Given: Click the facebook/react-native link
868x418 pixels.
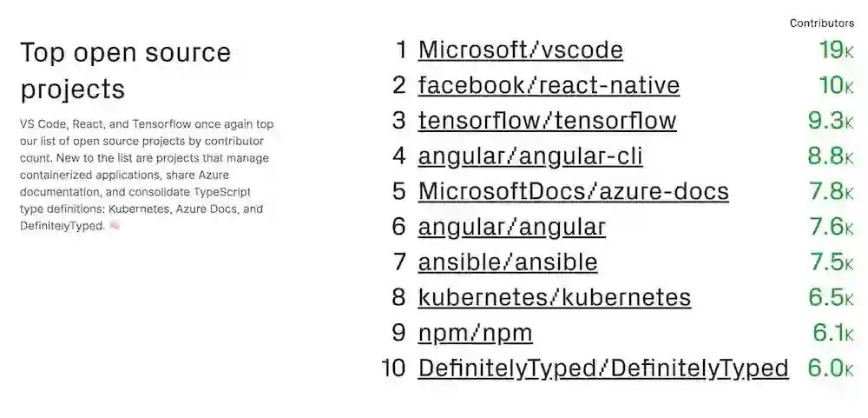Looking at the screenshot, I should click(x=549, y=86).
